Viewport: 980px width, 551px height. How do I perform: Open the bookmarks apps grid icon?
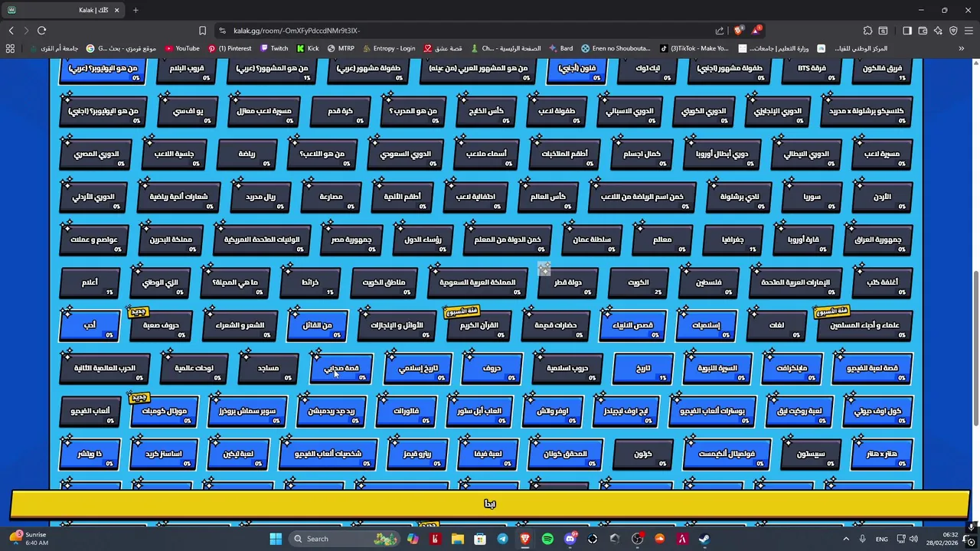(x=10, y=48)
